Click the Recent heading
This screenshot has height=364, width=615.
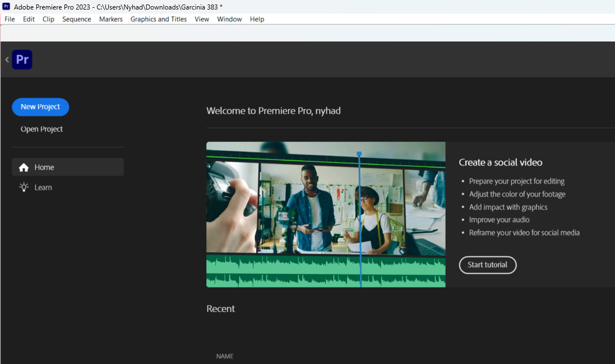(220, 309)
